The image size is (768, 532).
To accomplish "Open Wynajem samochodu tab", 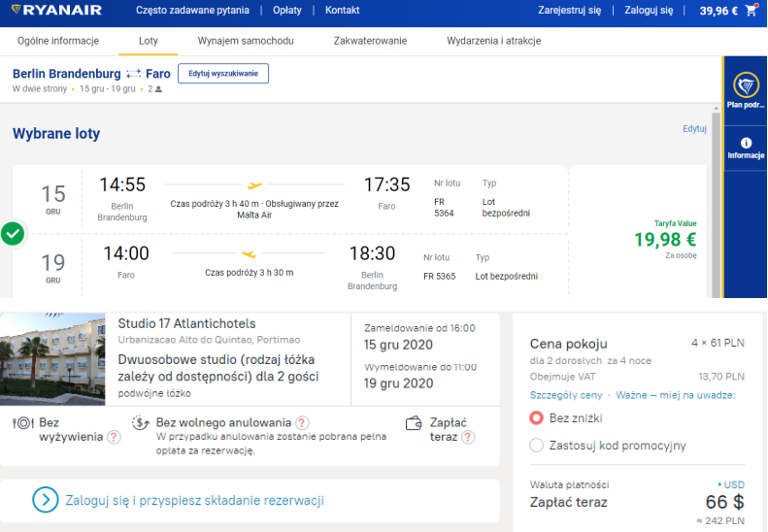I will click(246, 41).
